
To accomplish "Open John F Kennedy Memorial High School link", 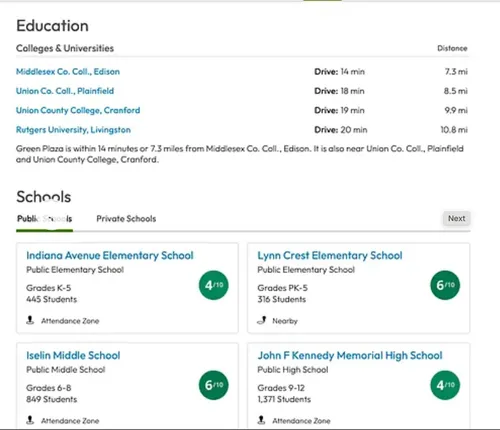I will pos(350,356).
